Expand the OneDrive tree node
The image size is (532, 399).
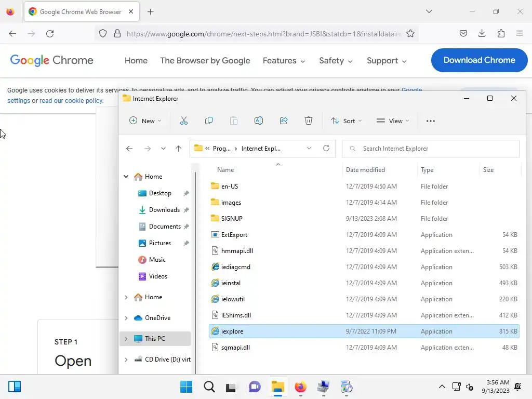(126, 318)
